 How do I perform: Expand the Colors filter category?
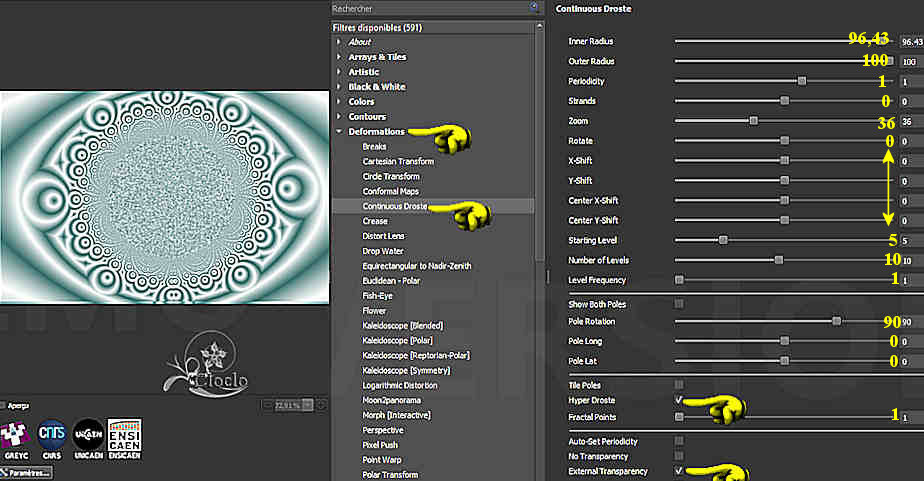340,102
